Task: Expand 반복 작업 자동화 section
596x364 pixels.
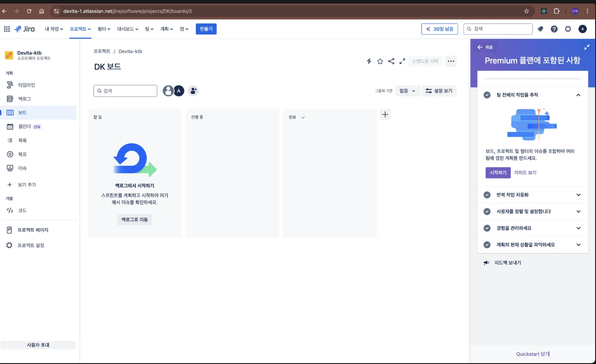Action: (532, 195)
